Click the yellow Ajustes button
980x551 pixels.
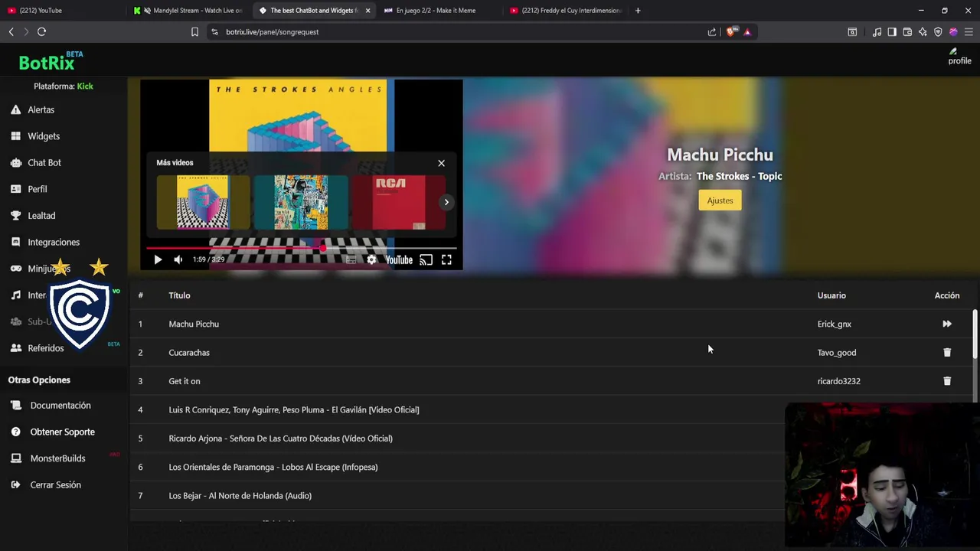720,201
